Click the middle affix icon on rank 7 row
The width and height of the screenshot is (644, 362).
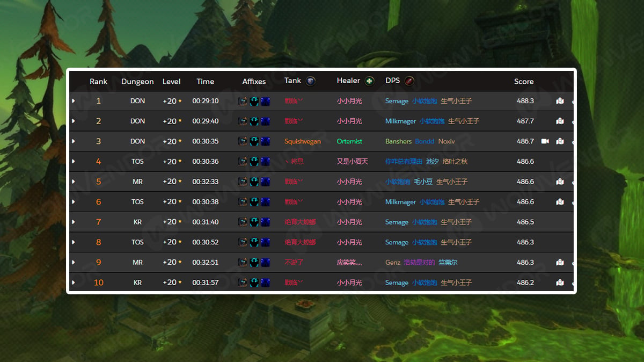coord(254,222)
